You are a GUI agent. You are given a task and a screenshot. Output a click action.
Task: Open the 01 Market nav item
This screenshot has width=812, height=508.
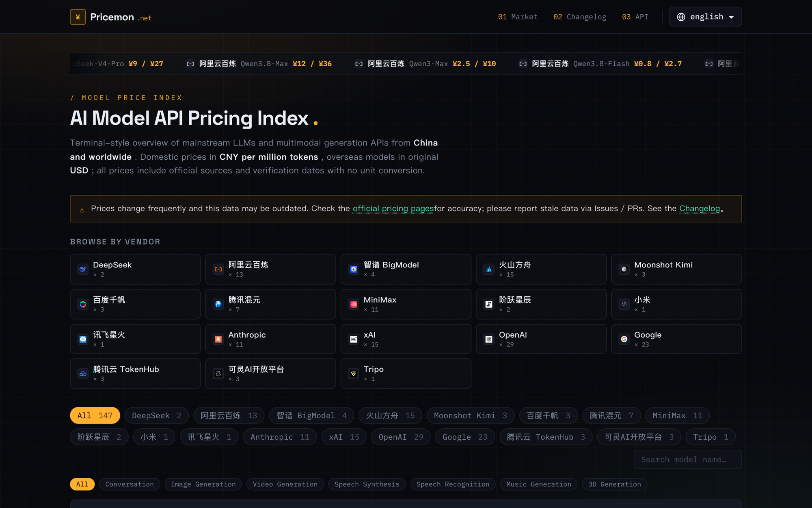(518, 17)
